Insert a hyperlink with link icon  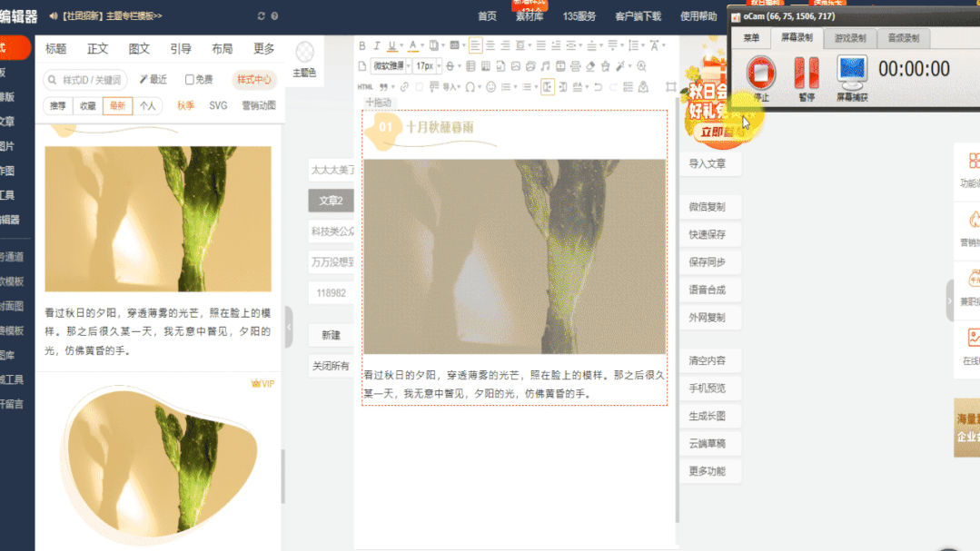405,87
